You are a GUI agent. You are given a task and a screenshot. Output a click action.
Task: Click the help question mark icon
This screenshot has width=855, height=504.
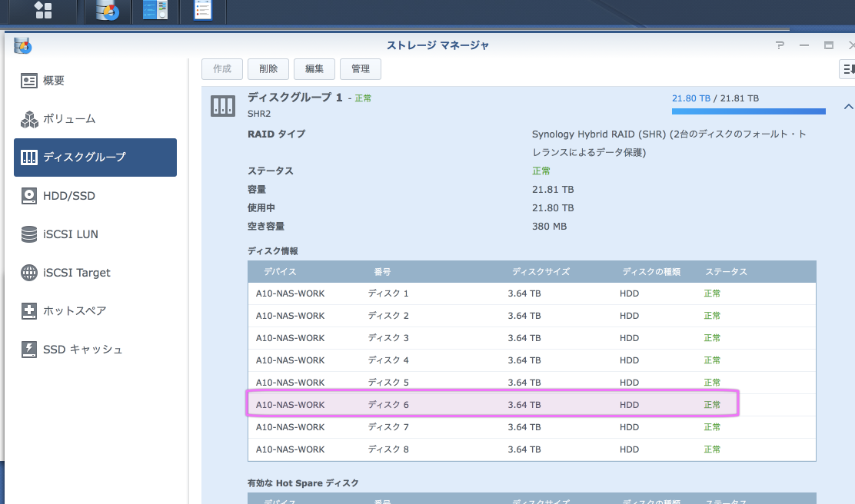tap(780, 45)
